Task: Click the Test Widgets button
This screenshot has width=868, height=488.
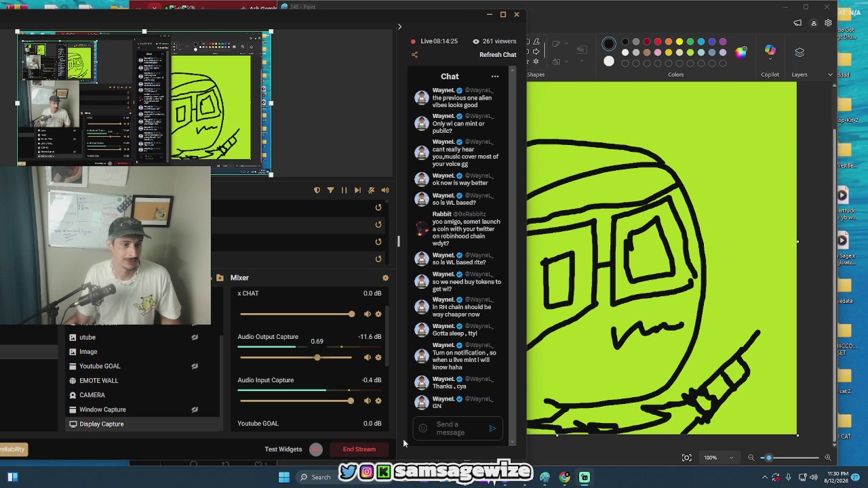Action: point(283,449)
